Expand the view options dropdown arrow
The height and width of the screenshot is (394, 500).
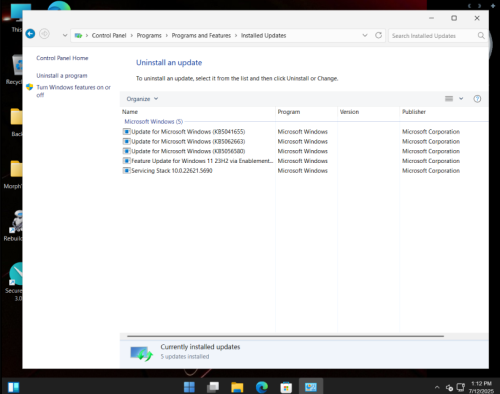coord(461,99)
